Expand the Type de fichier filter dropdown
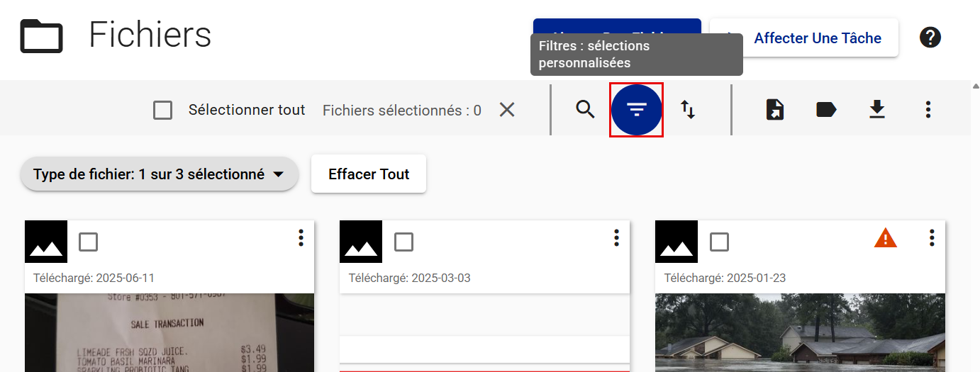Image resolution: width=980 pixels, height=372 pixels. click(x=159, y=174)
